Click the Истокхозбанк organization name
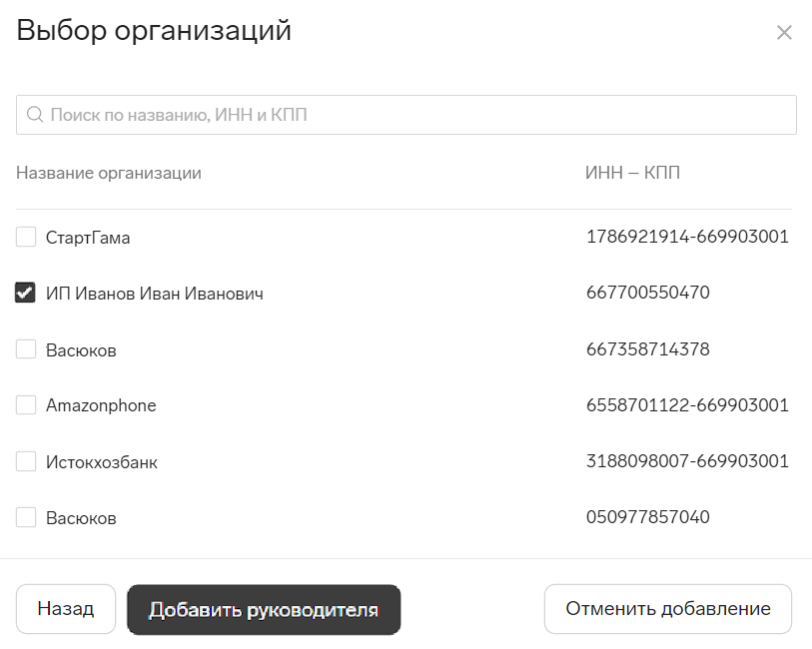812x649 pixels. [102, 461]
